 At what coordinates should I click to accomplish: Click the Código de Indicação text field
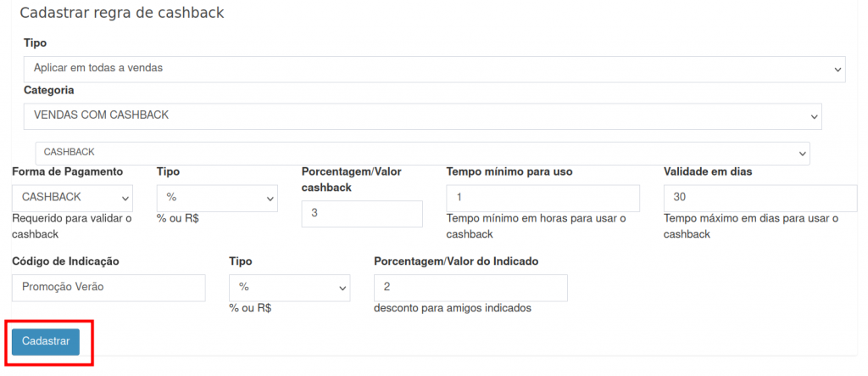tap(108, 288)
